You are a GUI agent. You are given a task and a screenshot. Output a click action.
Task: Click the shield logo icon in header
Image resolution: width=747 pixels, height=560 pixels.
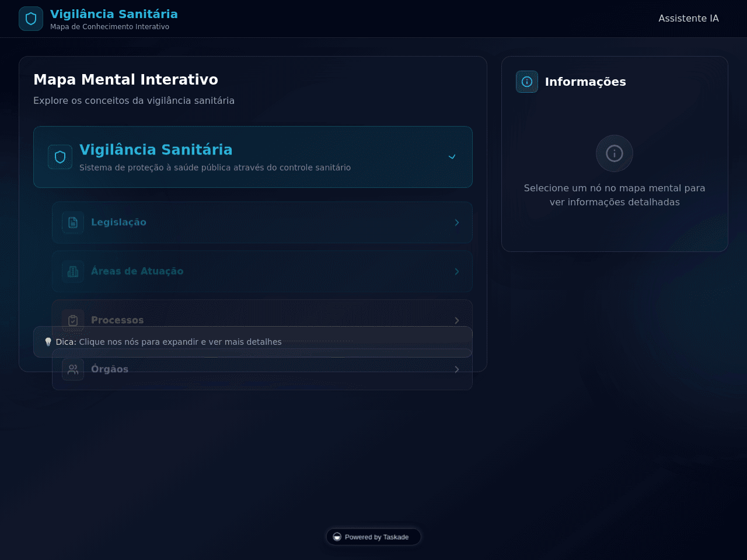(31, 19)
